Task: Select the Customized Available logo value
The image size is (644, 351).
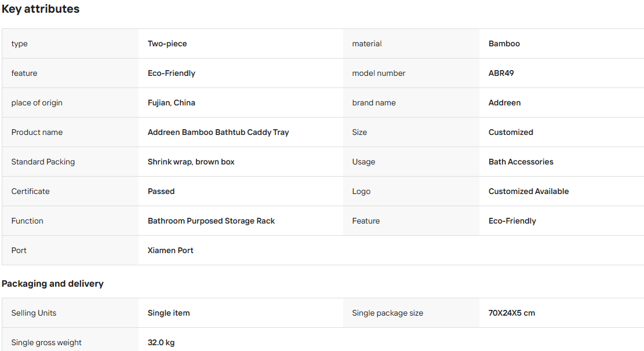Action: click(529, 191)
